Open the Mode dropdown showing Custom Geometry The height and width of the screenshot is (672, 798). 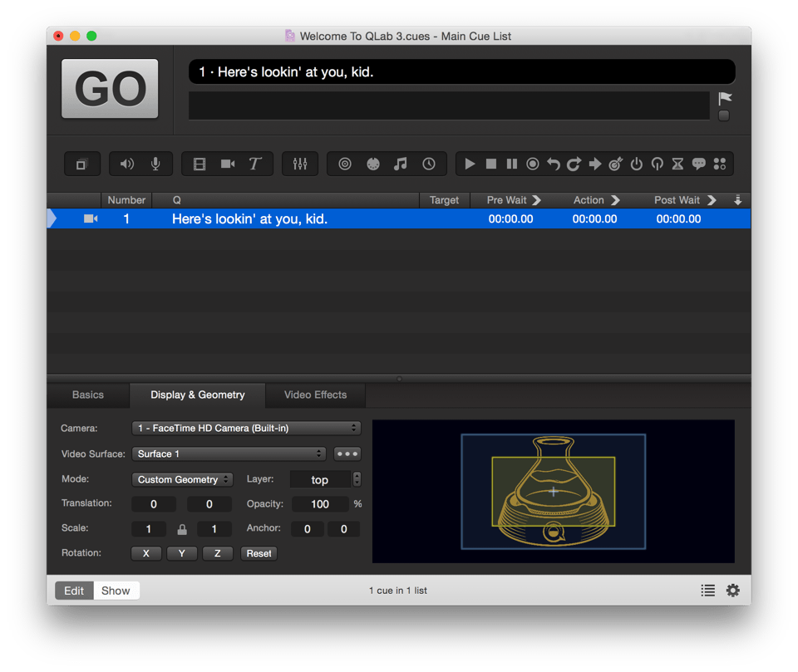(182, 479)
